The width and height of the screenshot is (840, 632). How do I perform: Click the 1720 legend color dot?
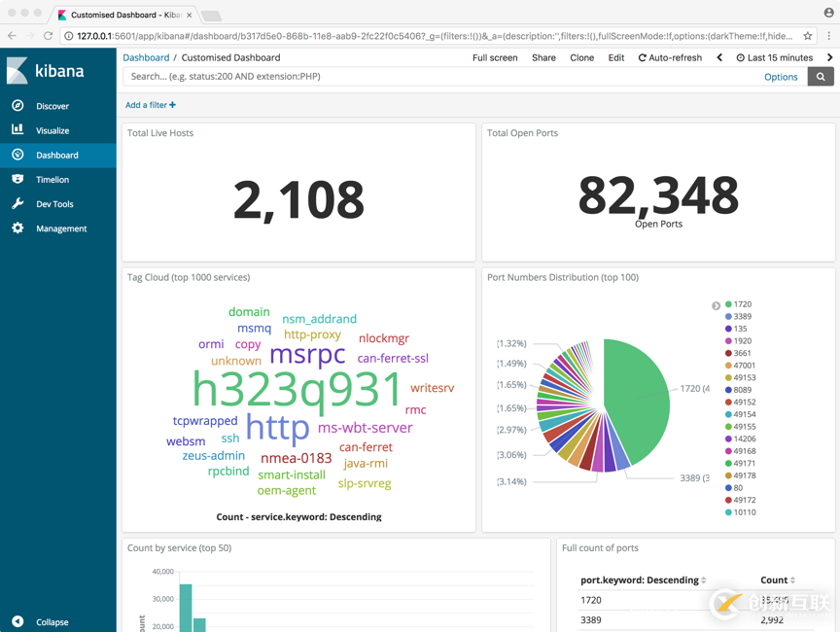pyautogui.click(x=728, y=304)
